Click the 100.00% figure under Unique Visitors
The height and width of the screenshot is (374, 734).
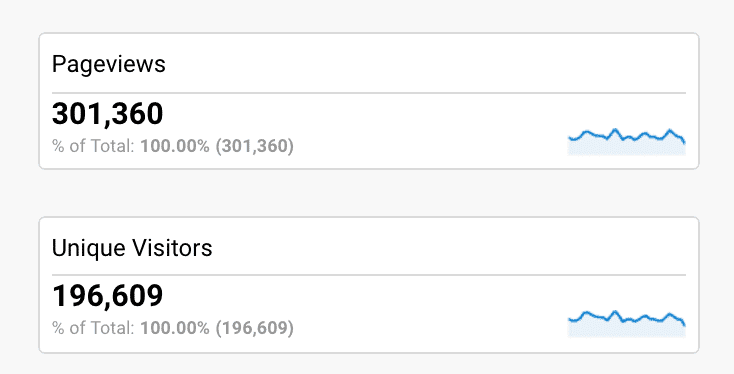pyautogui.click(x=175, y=328)
